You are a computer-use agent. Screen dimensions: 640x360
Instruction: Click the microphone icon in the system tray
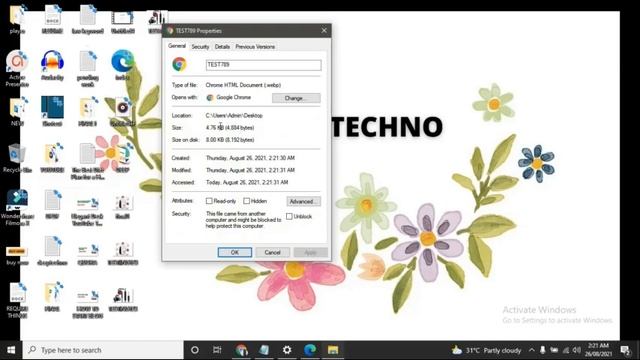[542, 350]
